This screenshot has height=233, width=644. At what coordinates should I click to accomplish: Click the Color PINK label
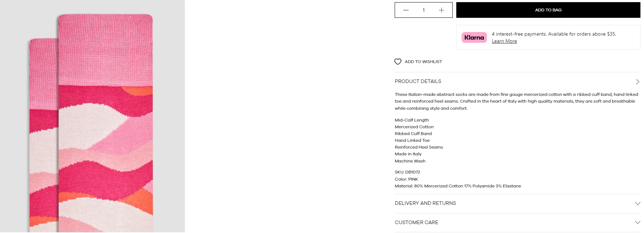click(x=406, y=179)
